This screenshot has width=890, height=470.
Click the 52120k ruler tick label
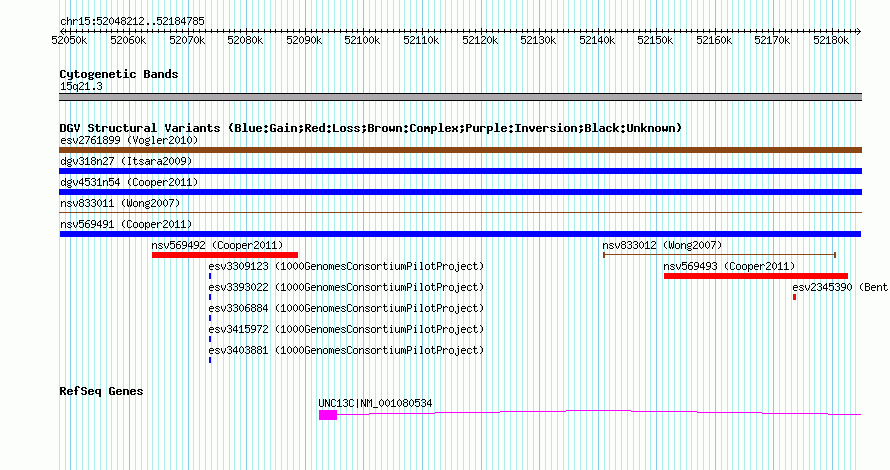(480, 40)
